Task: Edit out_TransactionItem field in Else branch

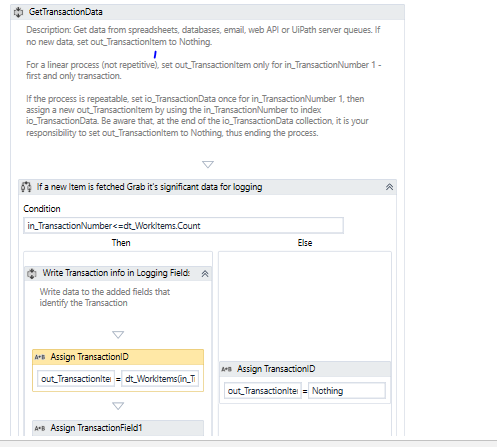Action: pyautogui.click(x=263, y=391)
